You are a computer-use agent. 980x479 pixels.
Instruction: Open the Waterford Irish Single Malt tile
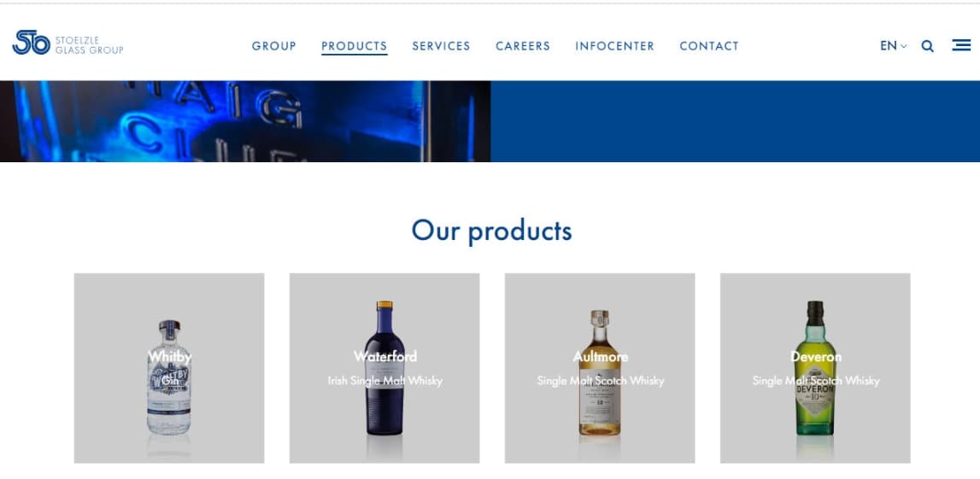384,368
